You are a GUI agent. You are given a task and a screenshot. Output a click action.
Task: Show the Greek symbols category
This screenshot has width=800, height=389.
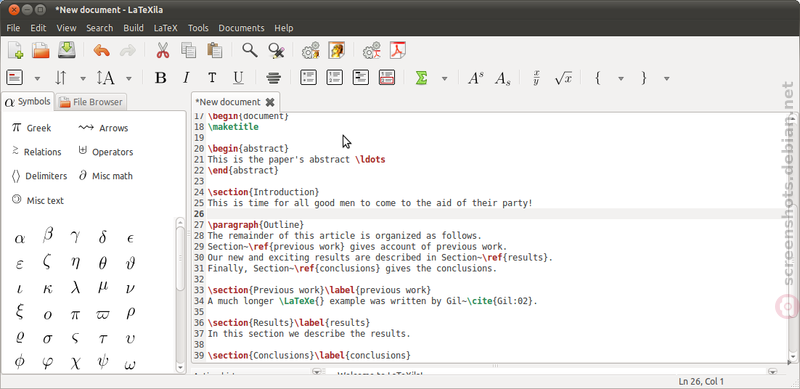pyautogui.click(x=31, y=128)
